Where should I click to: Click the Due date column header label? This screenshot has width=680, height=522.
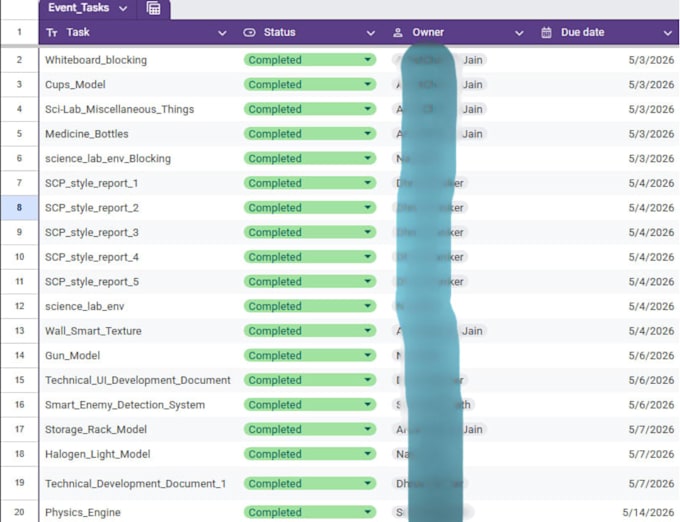pyautogui.click(x=582, y=33)
